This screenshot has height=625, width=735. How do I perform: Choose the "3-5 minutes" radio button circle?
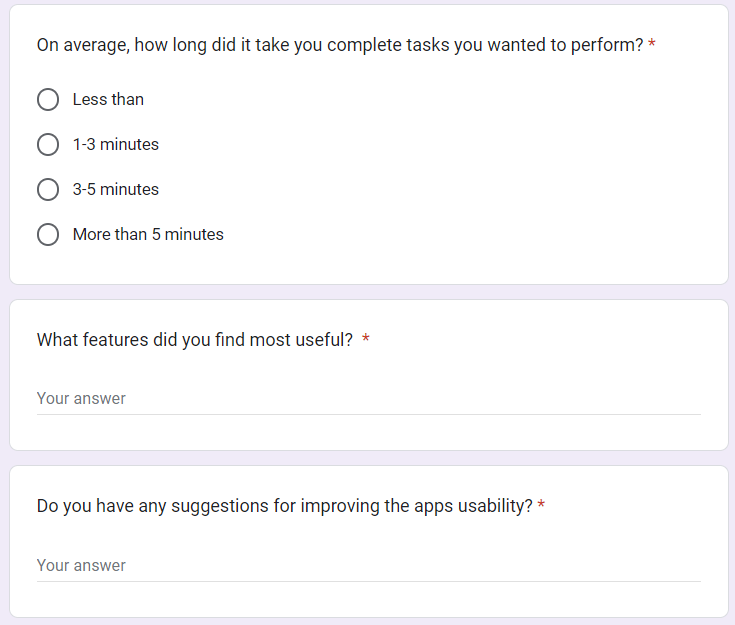48,190
